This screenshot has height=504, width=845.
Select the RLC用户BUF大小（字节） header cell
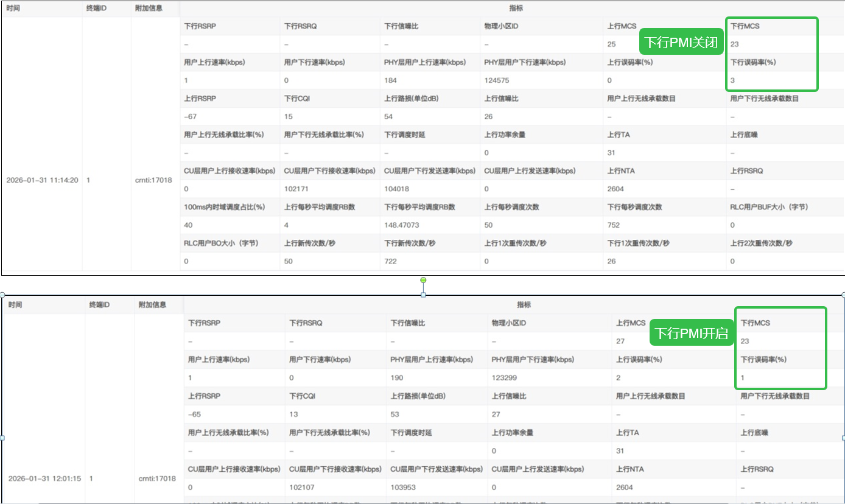click(769, 207)
